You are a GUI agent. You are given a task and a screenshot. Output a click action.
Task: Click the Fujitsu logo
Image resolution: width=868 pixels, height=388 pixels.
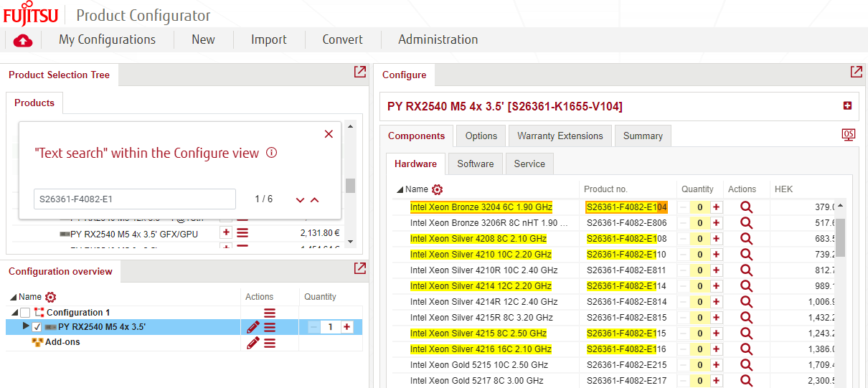pyautogui.click(x=30, y=14)
